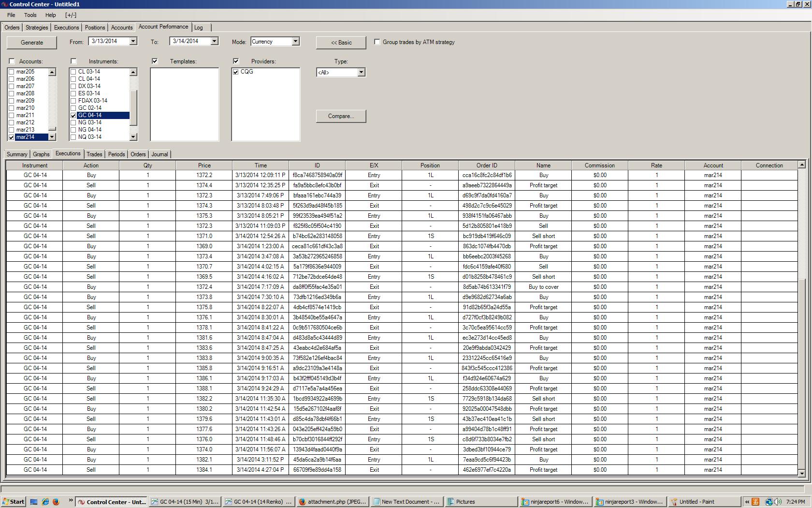Screen dimensions: 812x508
Task: Toggle the Instruments select-all checkbox
Action: coord(73,61)
